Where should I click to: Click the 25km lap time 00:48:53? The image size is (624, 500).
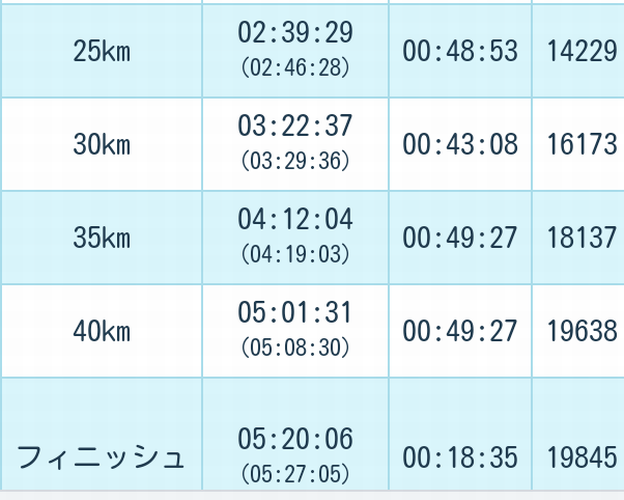click(x=460, y=51)
